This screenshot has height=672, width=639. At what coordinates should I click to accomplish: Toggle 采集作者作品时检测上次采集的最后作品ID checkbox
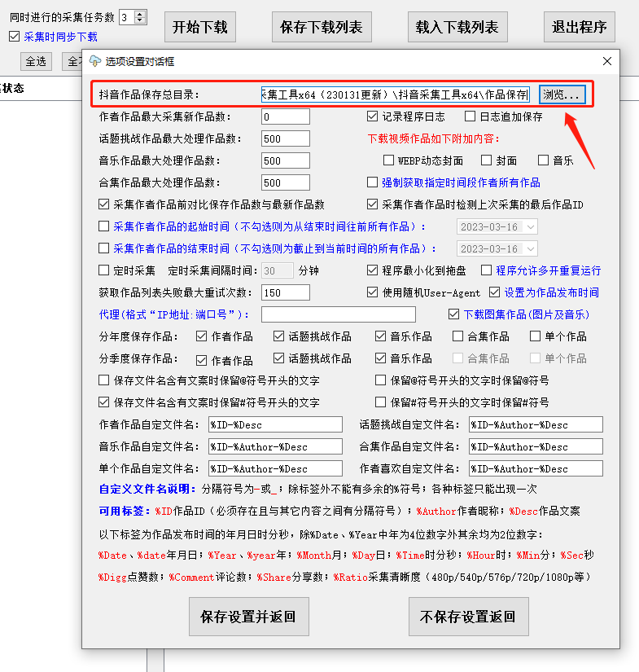(x=372, y=204)
